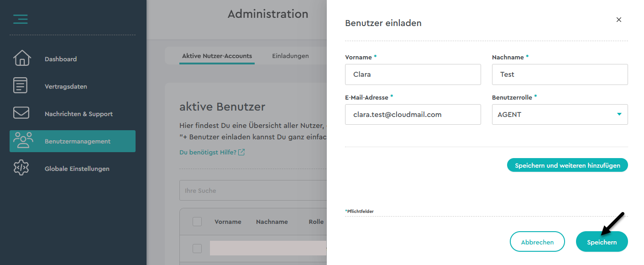Image resolution: width=644 pixels, height=265 pixels.
Task: Focus the Vorname input field
Action: (x=413, y=74)
